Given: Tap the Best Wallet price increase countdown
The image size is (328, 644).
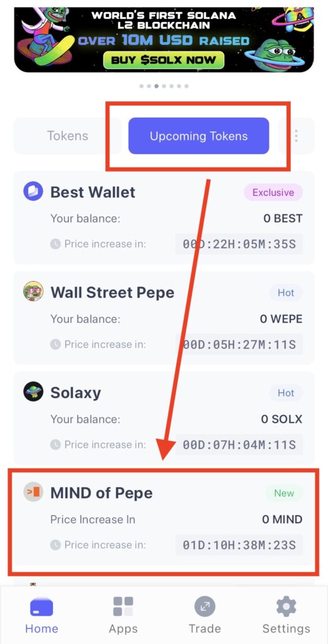Looking at the screenshot, I should [239, 244].
